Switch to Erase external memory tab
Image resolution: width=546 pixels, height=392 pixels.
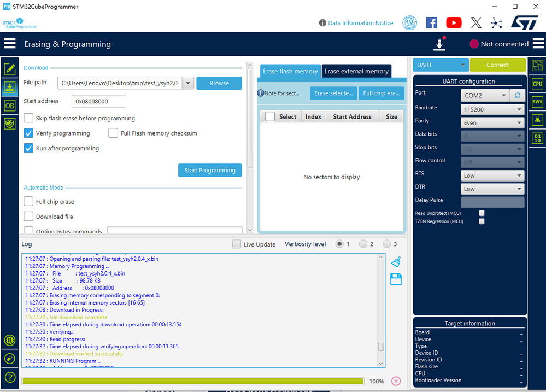click(356, 71)
